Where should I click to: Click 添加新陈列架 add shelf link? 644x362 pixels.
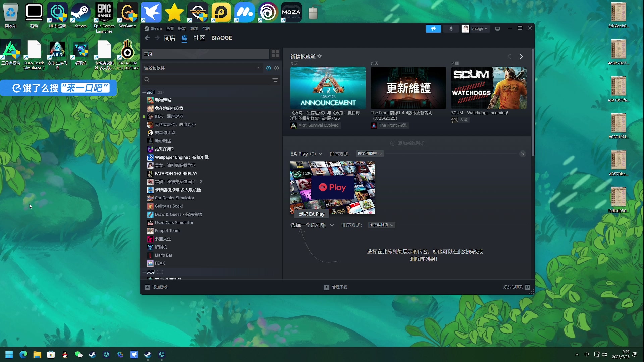(x=408, y=143)
